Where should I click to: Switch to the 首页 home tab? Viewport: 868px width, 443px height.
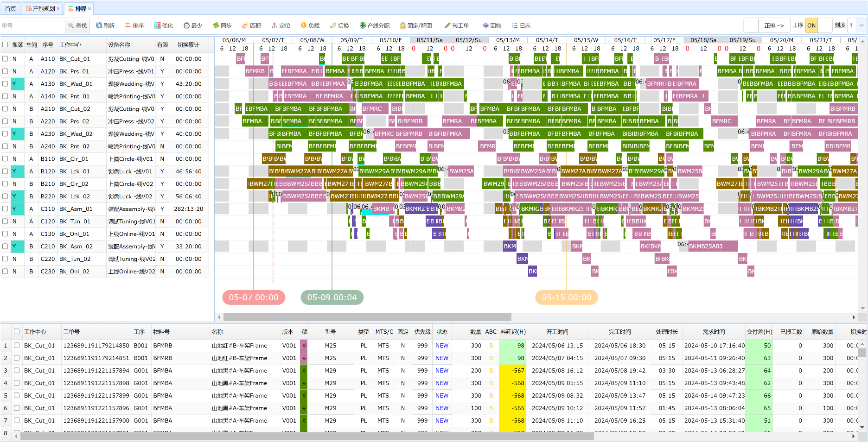pos(10,8)
